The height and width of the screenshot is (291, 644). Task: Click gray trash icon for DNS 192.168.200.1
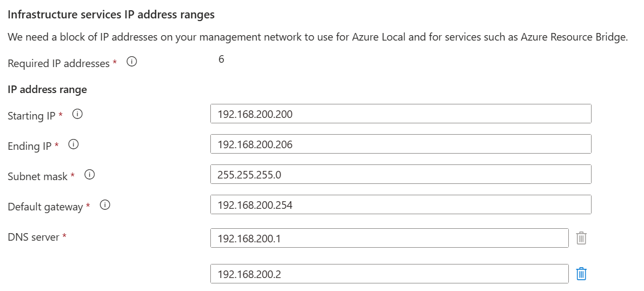[581, 238]
